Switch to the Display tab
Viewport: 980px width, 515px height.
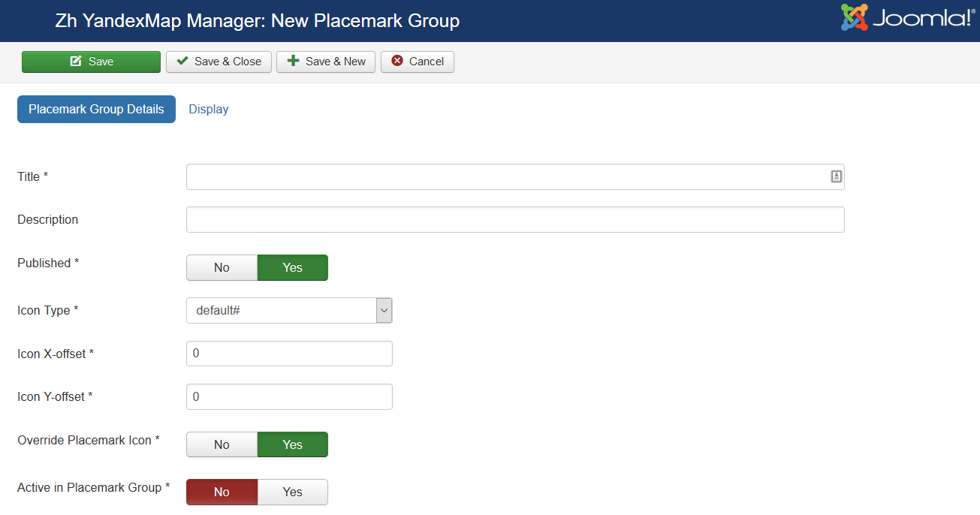tap(208, 109)
